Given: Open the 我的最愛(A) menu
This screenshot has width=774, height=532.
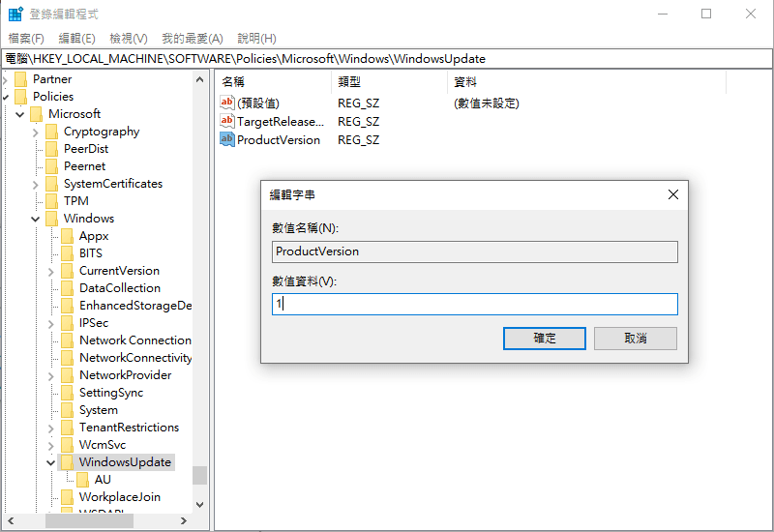Looking at the screenshot, I should (192, 39).
